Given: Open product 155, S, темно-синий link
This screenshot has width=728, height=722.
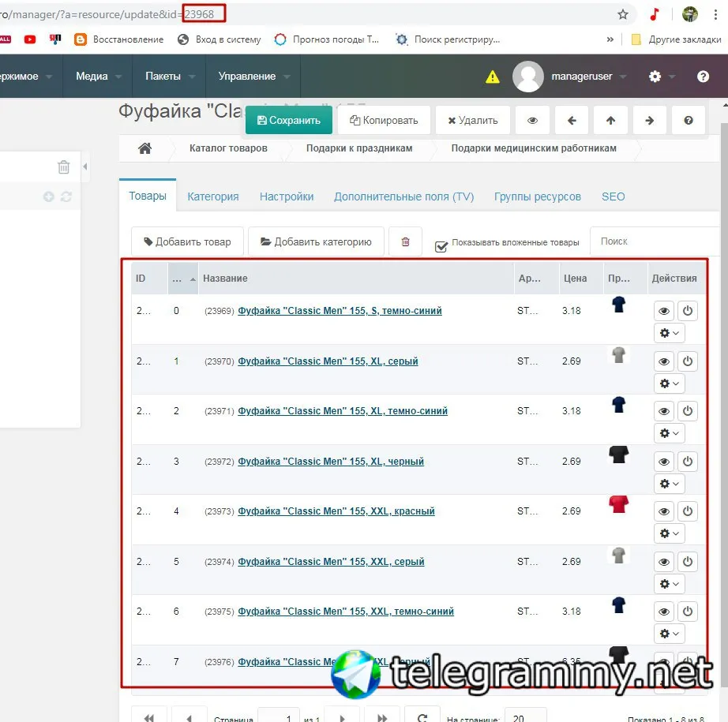Looking at the screenshot, I should point(340,311).
